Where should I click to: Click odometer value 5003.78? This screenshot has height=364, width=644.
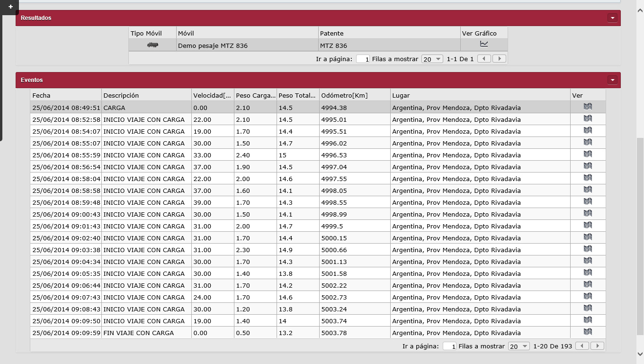pyautogui.click(x=334, y=333)
